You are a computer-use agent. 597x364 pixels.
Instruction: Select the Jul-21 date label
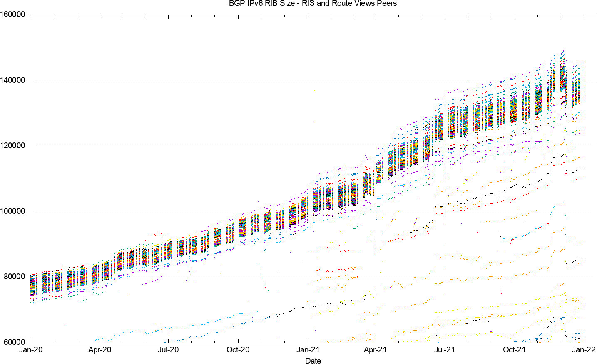tap(445, 350)
